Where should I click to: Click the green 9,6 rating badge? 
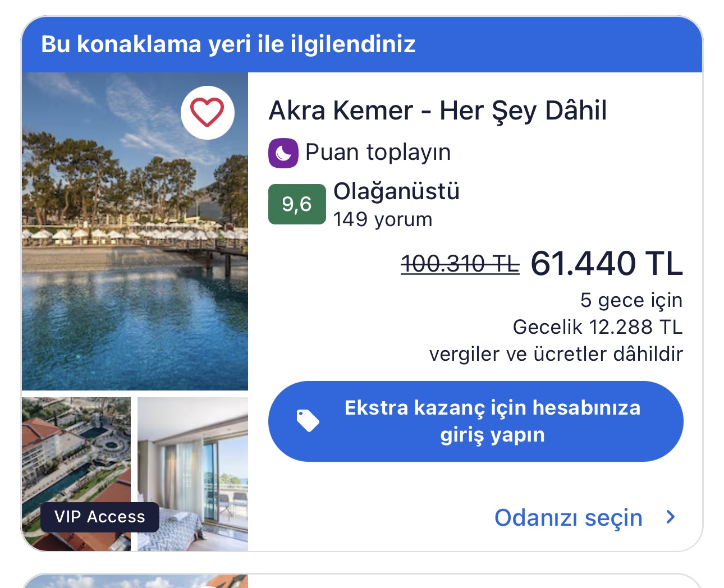click(297, 204)
